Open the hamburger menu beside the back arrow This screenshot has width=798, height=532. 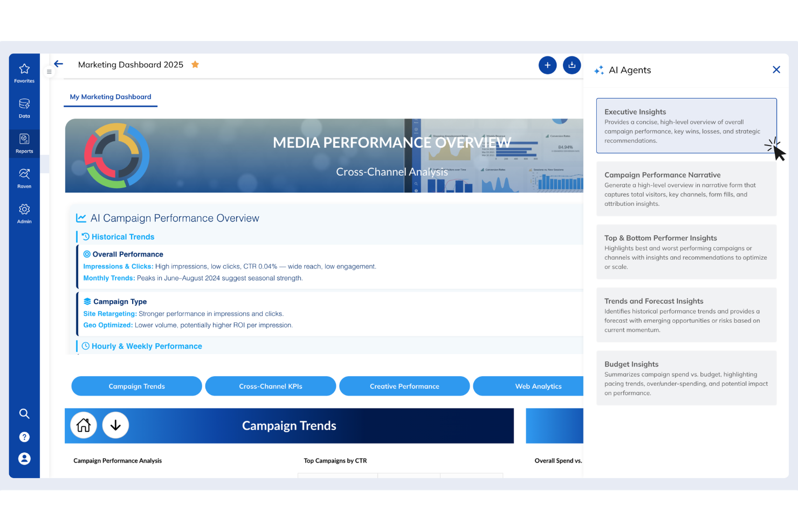[x=49, y=71]
